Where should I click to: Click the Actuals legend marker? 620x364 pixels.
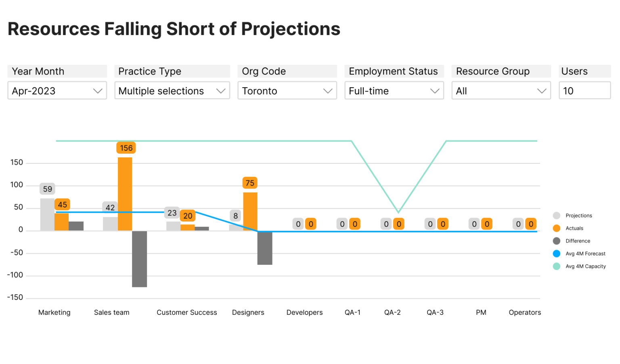coord(557,228)
